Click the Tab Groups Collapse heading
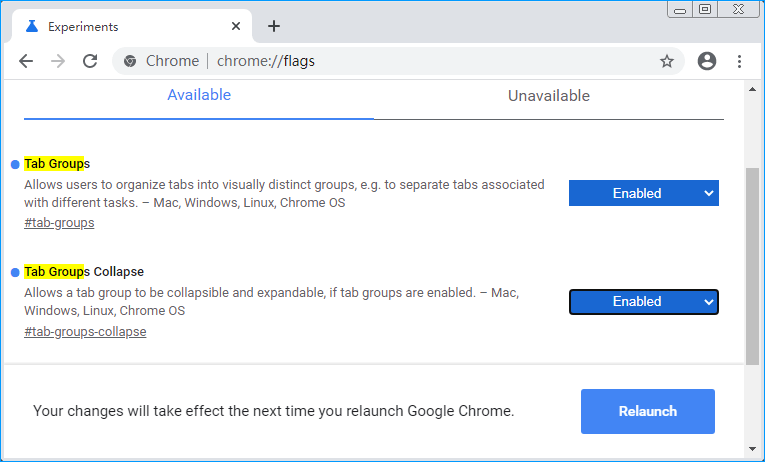Image resolution: width=765 pixels, height=462 pixels. [x=84, y=272]
